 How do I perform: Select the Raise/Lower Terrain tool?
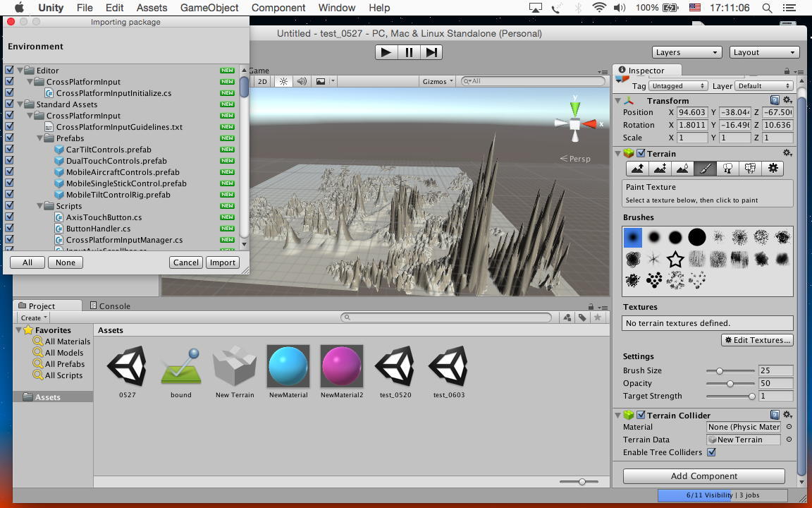(x=637, y=169)
